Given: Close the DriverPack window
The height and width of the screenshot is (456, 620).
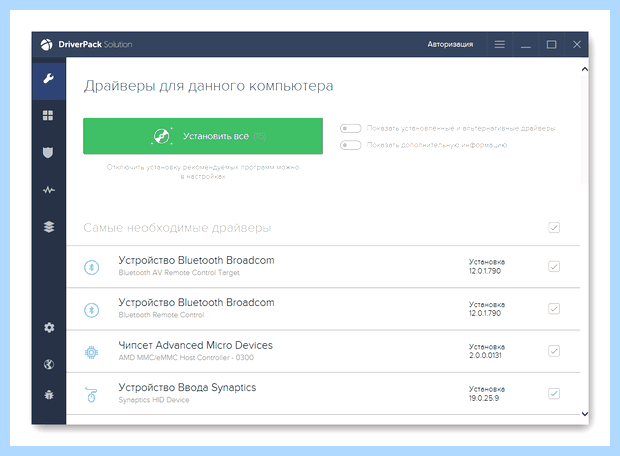Looking at the screenshot, I should coord(577,44).
